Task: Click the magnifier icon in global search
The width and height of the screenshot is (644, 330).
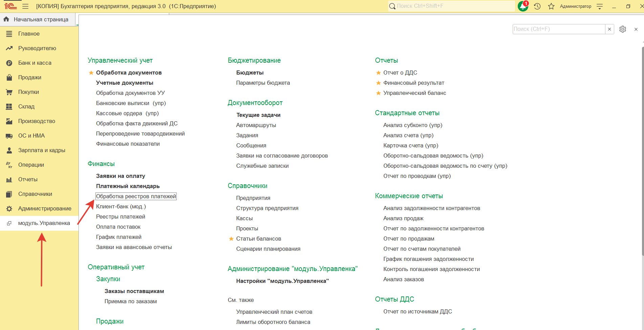Action: pyautogui.click(x=392, y=6)
